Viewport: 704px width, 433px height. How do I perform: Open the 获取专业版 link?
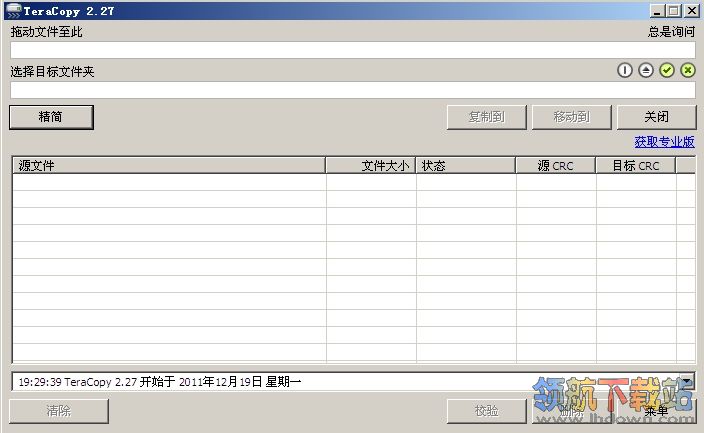pyautogui.click(x=664, y=142)
